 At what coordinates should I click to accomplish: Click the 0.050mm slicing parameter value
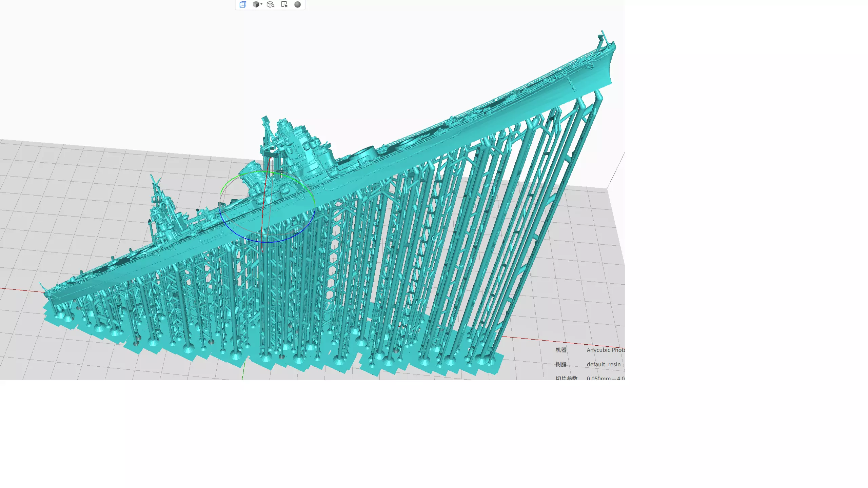[598, 378]
